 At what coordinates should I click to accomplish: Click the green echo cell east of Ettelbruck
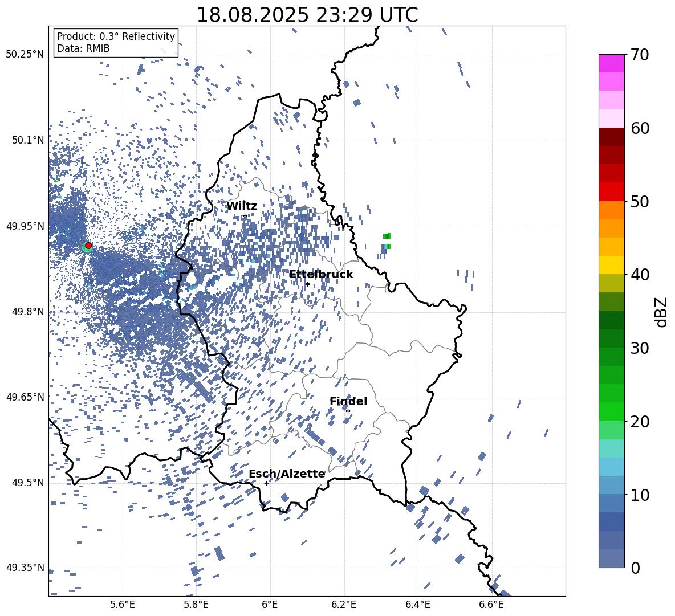click(x=387, y=236)
